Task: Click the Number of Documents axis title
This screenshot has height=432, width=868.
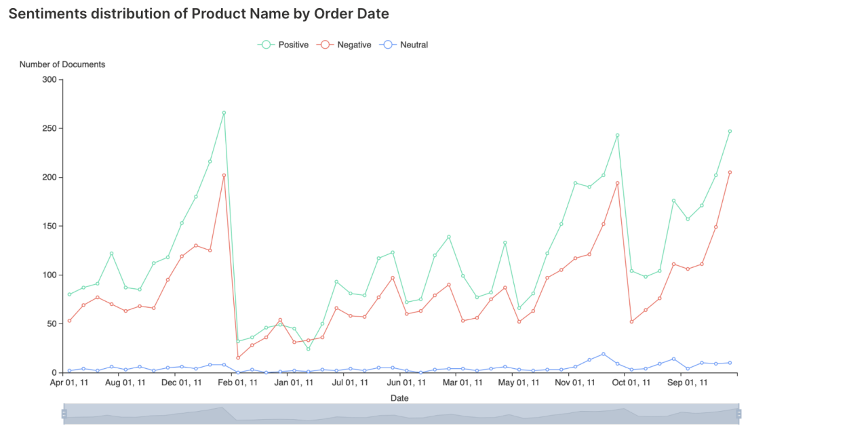Action: pyautogui.click(x=62, y=64)
